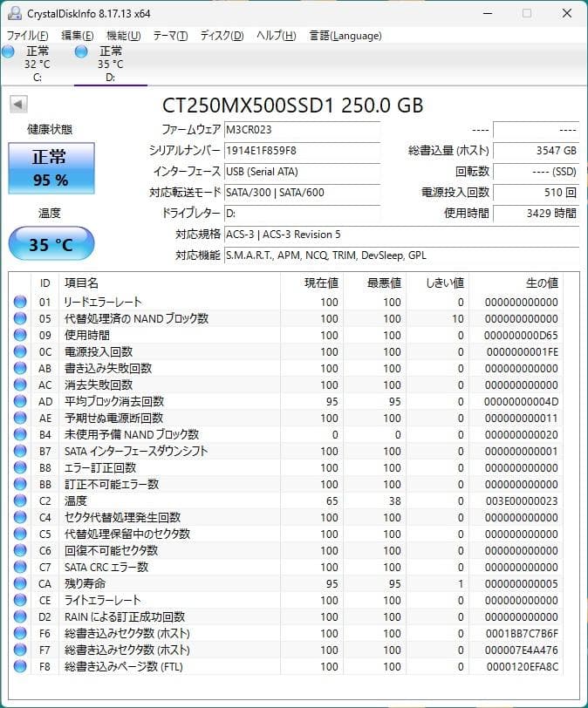Click the status orb for C6 回復不可能セクタ数

click(20, 550)
